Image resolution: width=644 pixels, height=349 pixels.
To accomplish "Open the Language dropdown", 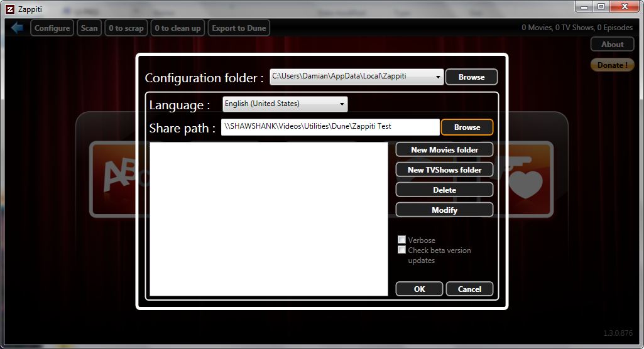I will [285, 104].
